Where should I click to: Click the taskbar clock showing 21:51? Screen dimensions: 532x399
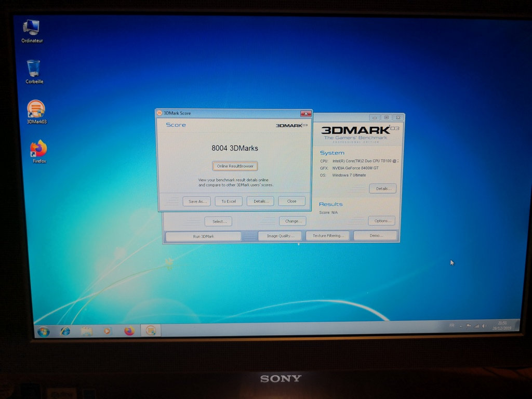pyautogui.click(x=502, y=325)
